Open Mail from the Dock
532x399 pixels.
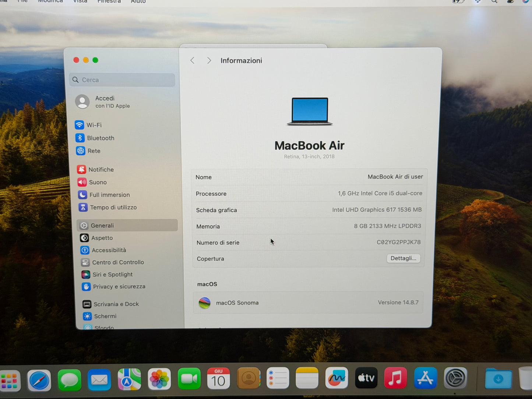pos(99,379)
